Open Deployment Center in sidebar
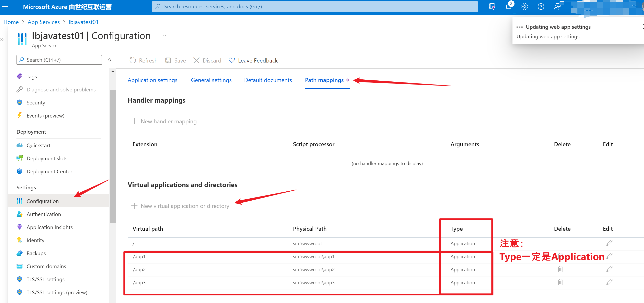Image resolution: width=644 pixels, height=303 pixels. pyautogui.click(x=49, y=171)
